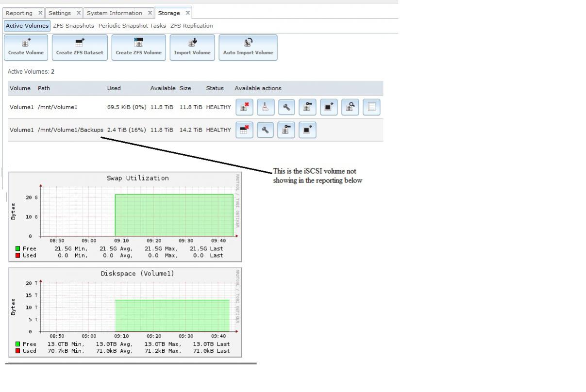Open the Swap Utilization graph
Viewport: 586px width, 392px height.
(125, 217)
